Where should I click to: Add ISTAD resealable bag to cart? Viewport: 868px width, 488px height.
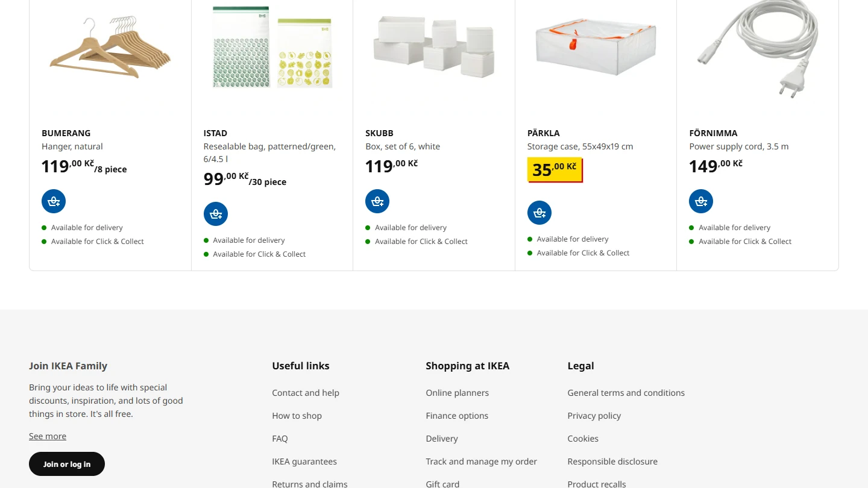click(x=216, y=214)
